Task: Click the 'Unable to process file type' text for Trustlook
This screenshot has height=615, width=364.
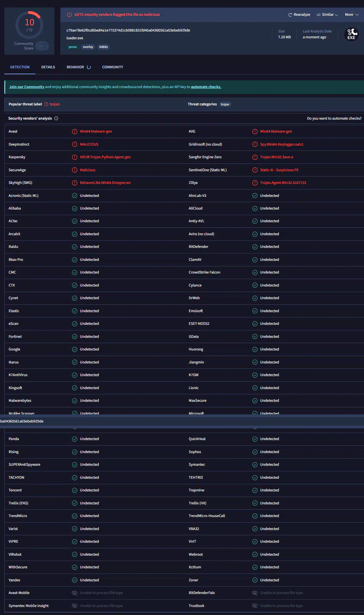Action: tap(282, 606)
